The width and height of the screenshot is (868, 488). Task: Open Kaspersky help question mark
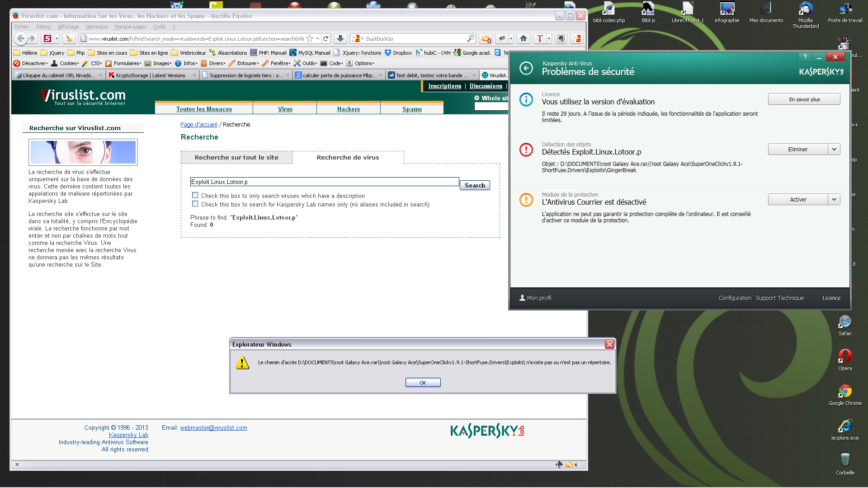click(805, 57)
